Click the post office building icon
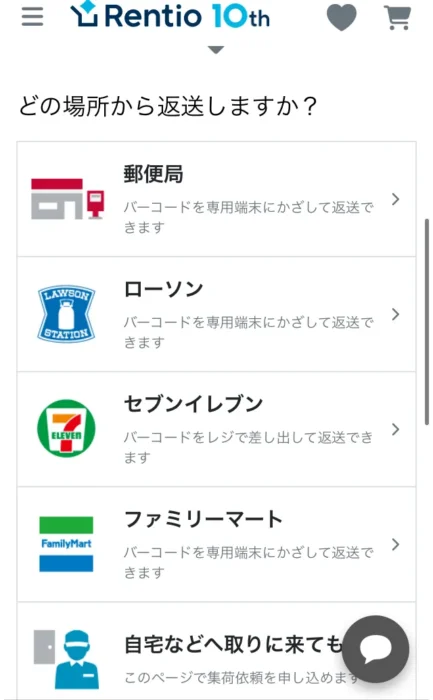This screenshot has height=700, width=433. click(x=67, y=199)
